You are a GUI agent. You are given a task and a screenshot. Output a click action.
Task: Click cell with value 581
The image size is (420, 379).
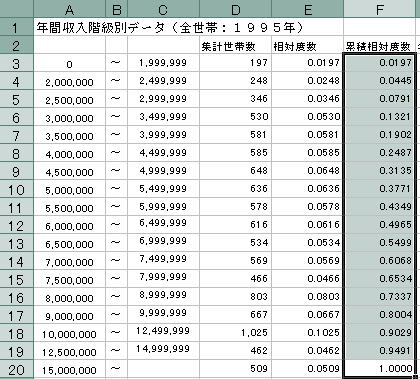click(x=235, y=135)
